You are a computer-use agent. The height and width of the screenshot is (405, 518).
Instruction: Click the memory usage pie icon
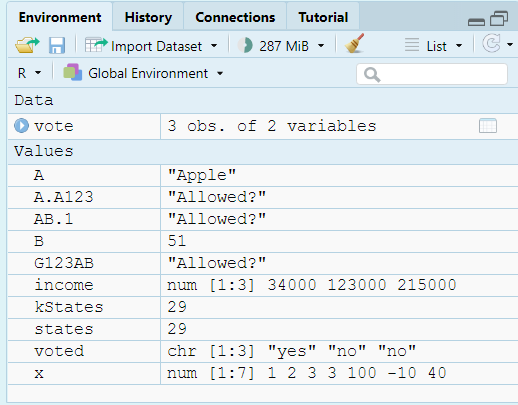pyautogui.click(x=245, y=45)
